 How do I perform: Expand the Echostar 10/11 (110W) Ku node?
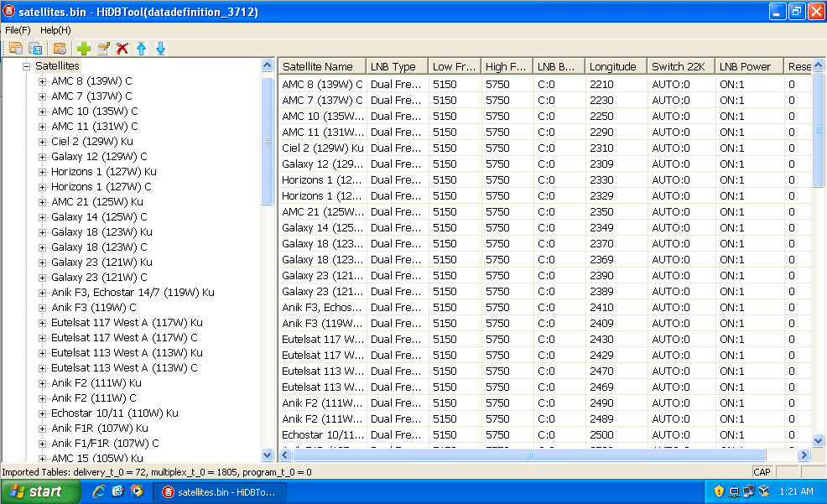click(42, 413)
